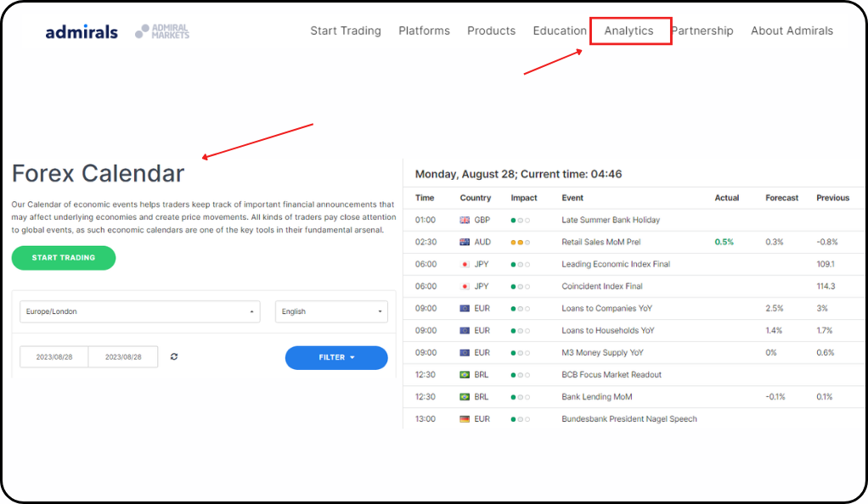Click impact dots for Bundesbank President Nagel Speech
Viewport: 868px width, 504px height.
(x=521, y=419)
